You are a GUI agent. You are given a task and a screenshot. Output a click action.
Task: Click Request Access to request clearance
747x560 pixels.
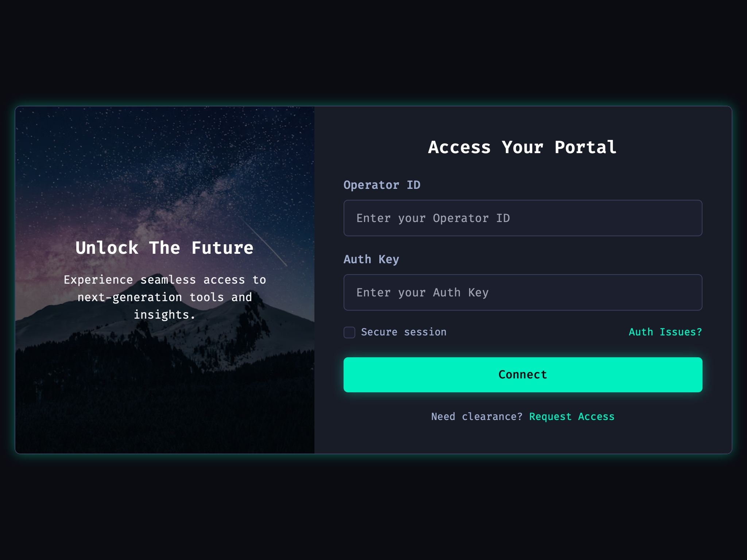coord(572,416)
